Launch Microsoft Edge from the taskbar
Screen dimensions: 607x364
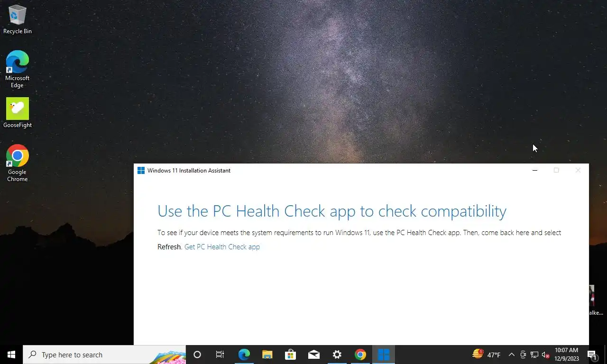(x=244, y=355)
